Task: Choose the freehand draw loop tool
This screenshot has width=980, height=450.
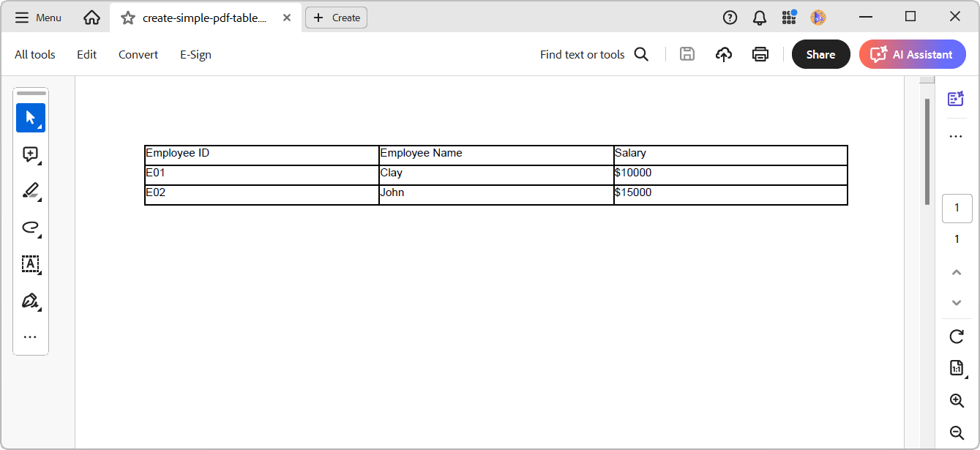Action: [31, 228]
